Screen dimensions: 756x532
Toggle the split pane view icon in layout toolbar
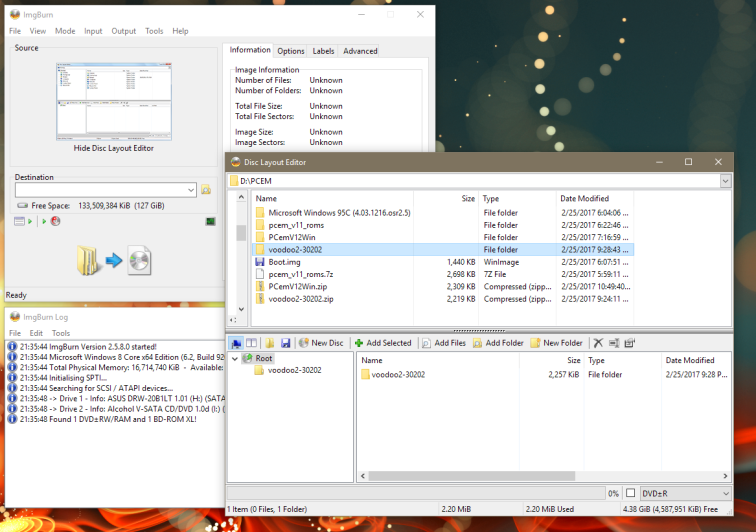(251, 343)
